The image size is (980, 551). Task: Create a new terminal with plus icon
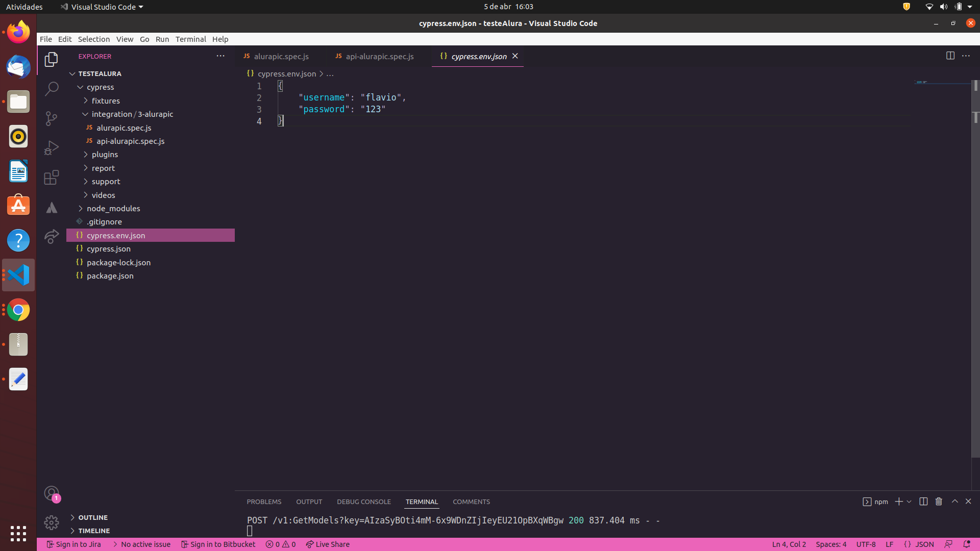point(898,502)
